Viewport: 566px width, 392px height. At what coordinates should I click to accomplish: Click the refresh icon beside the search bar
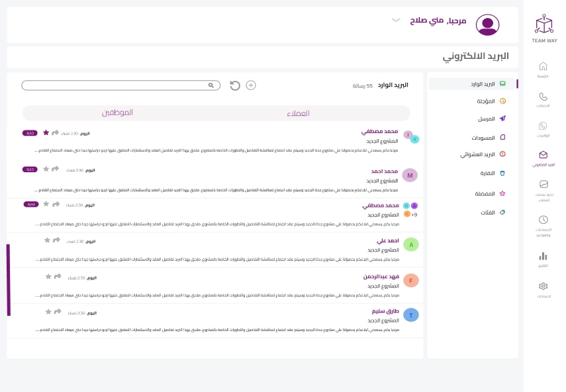click(235, 85)
